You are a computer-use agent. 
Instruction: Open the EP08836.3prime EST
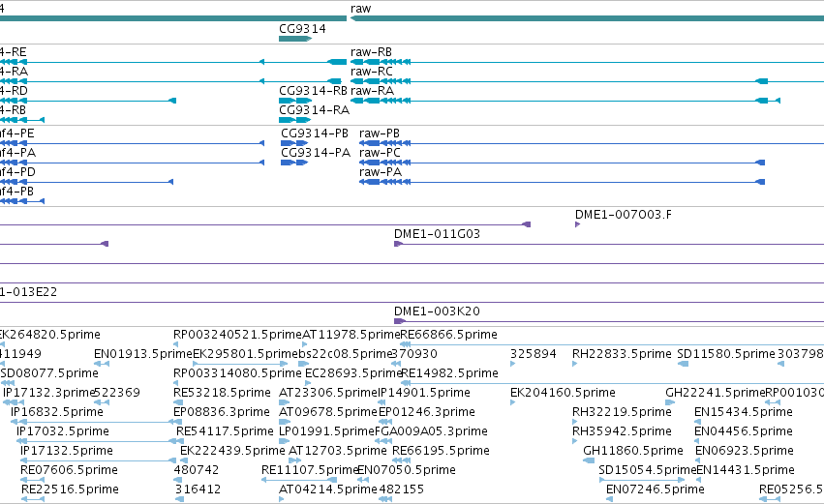(221, 412)
